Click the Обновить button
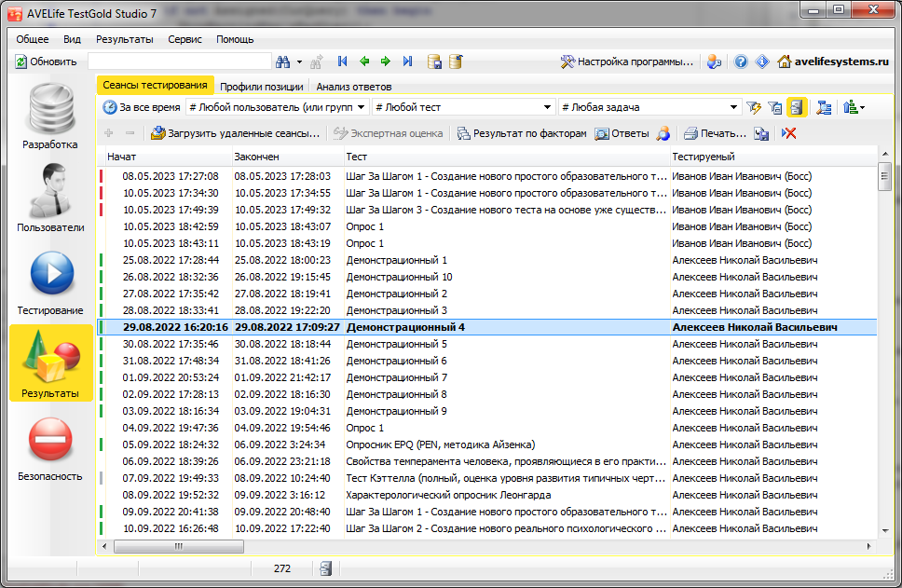 [x=46, y=62]
